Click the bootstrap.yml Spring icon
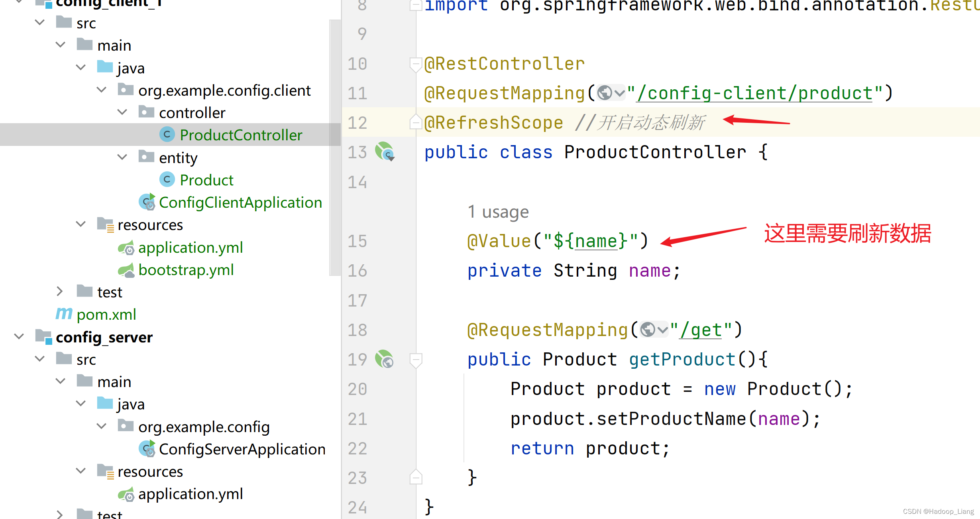This screenshot has width=980, height=519. tap(127, 270)
